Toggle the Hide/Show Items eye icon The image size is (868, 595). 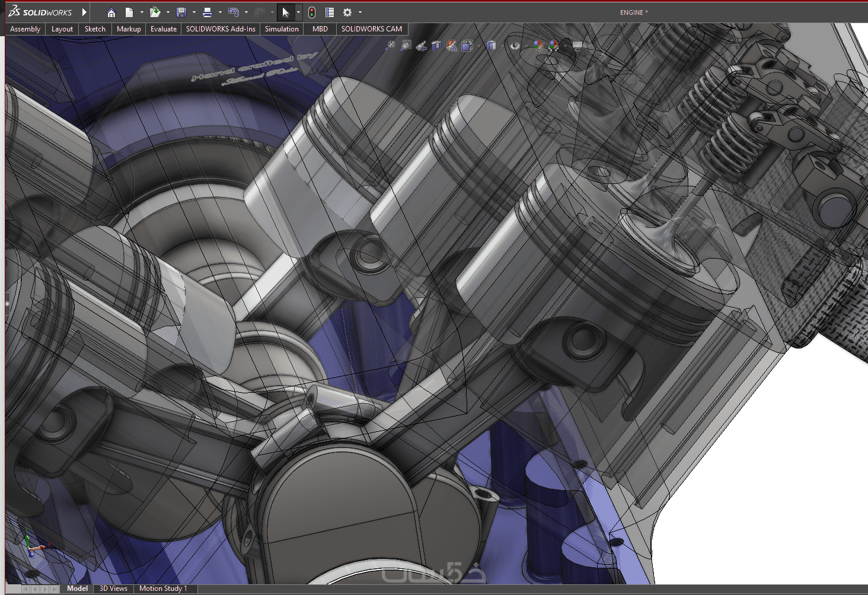click(x=515, y=46)
